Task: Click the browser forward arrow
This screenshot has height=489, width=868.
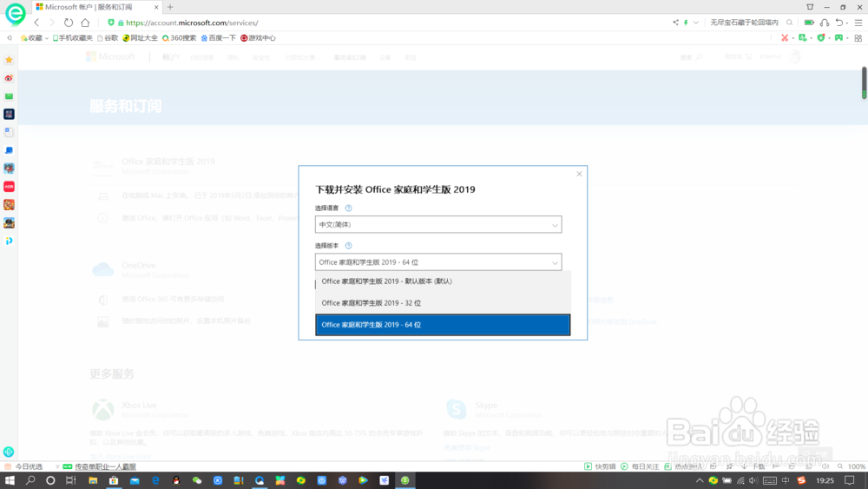Action: coord(51,23)
